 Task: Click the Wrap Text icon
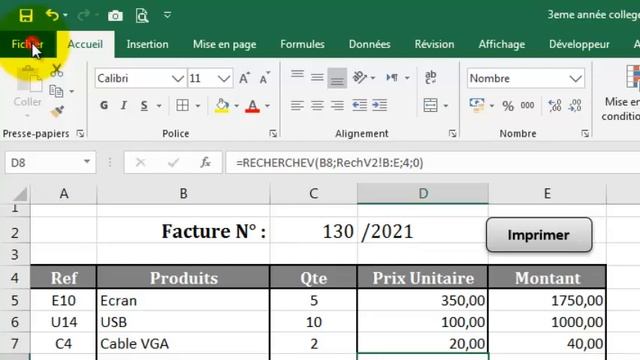pyautogui.click(x=431, y=77)
